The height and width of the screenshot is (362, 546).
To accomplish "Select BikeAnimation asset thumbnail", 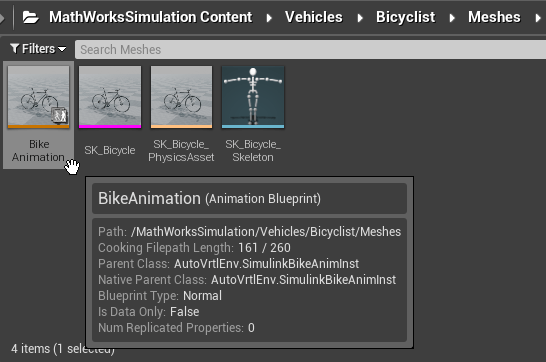I will click(39, 97).
